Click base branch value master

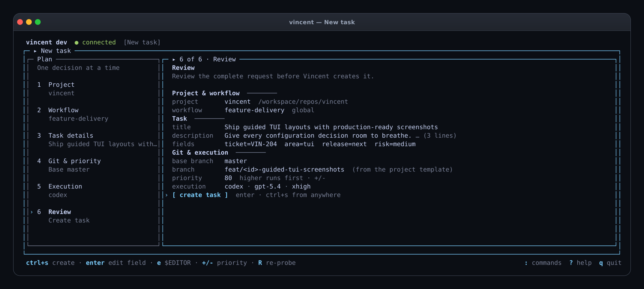pos(236,161)
